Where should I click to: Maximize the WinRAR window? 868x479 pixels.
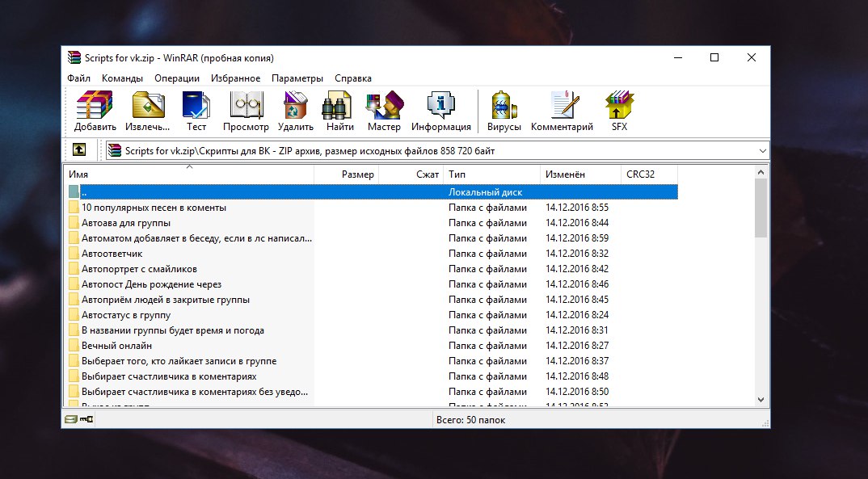714,57
